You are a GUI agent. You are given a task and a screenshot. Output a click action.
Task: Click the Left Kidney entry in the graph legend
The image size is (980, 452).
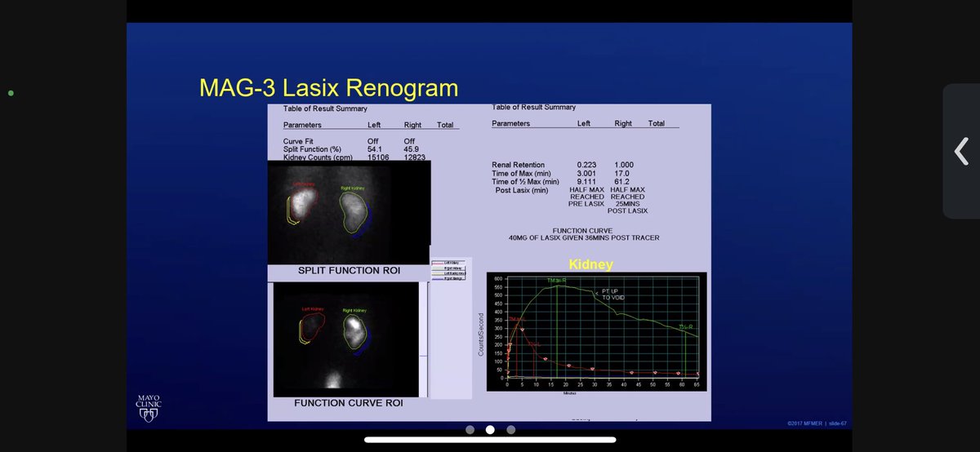coord(446,262)
